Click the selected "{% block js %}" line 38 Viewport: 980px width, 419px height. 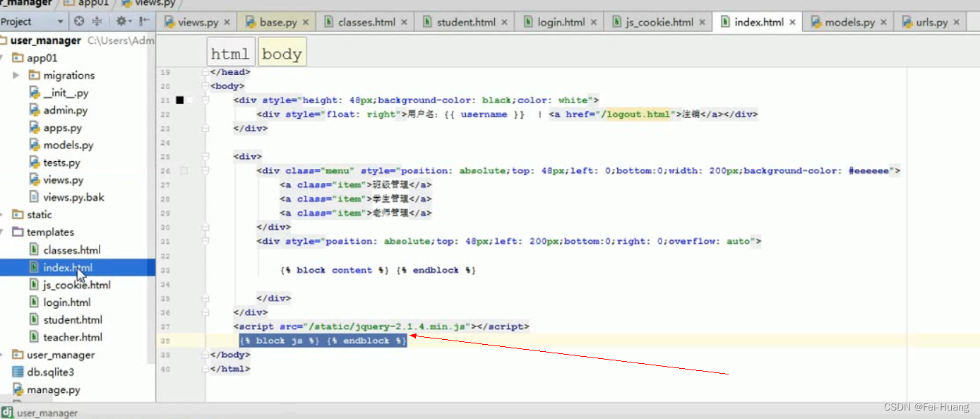(323, 341)
